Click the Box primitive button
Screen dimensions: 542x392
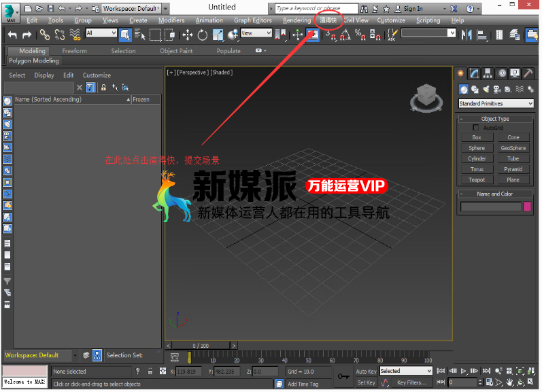click(x=477, y=137)
